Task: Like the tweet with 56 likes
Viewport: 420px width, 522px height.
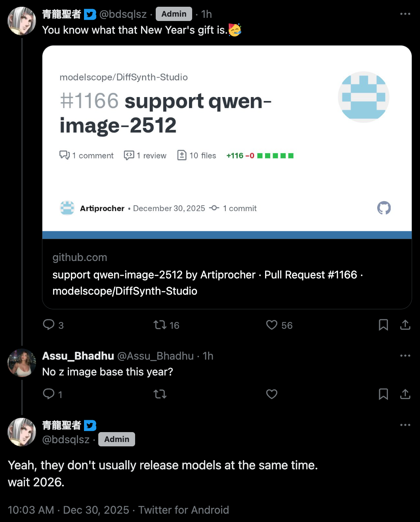Action: click(x=272, y=325)
